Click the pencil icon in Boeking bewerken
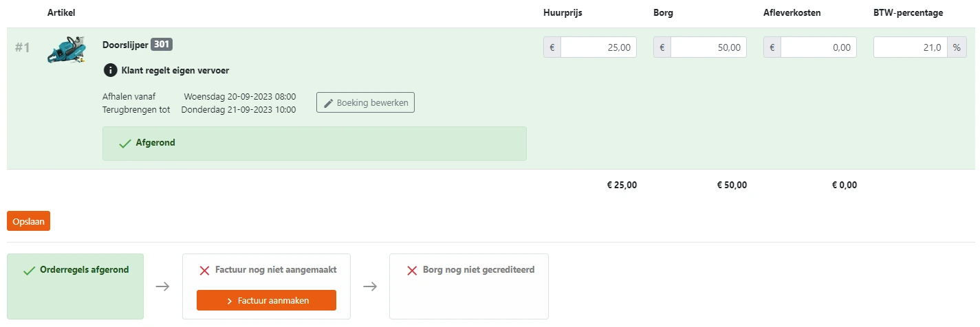Screen dimensions: 980x327 pos(329,103)
